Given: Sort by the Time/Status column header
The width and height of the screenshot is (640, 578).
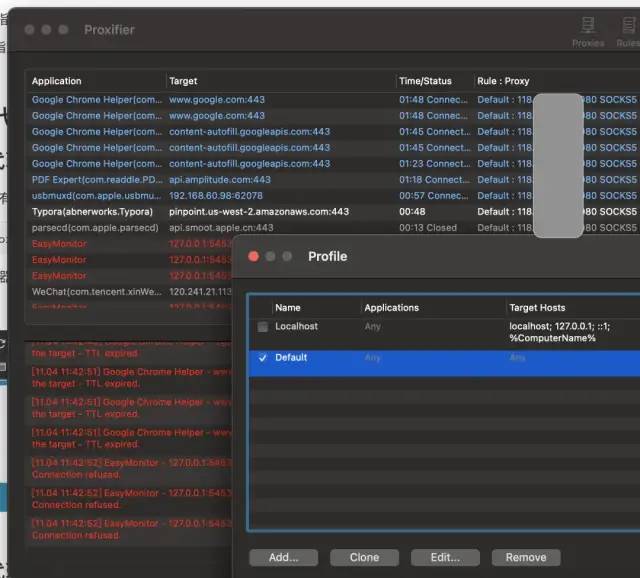Looking at the screenshot, I should click(425, 81).
